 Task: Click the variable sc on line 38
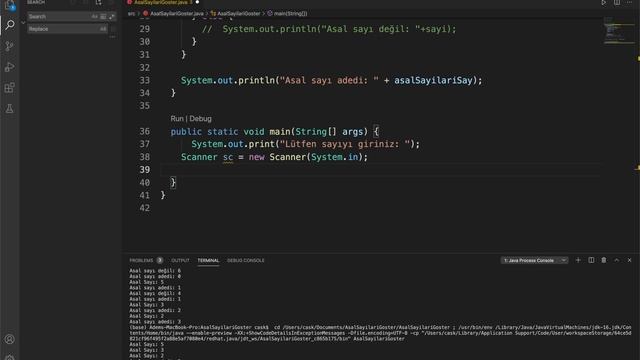point(228,157)
